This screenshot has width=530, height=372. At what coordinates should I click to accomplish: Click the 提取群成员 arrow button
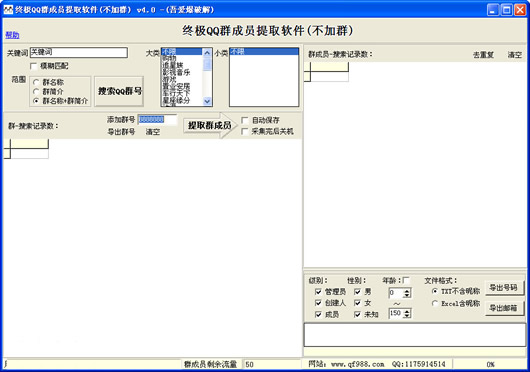pos(210,125)
